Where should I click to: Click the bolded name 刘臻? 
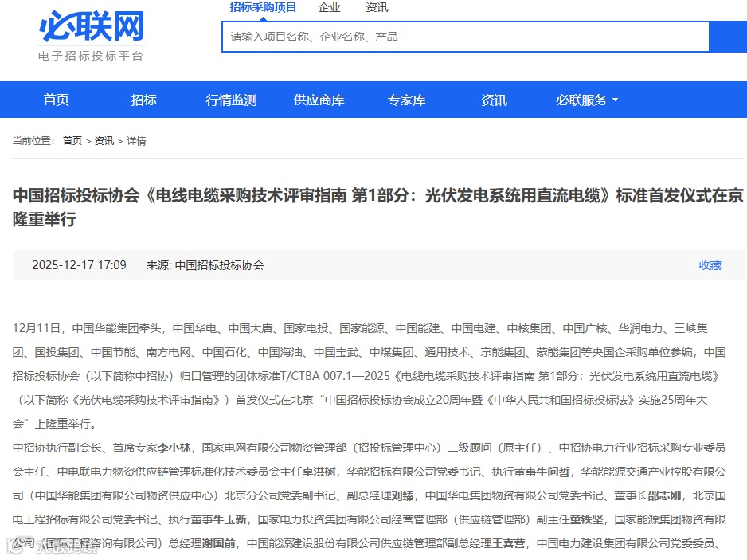(402, 495)
